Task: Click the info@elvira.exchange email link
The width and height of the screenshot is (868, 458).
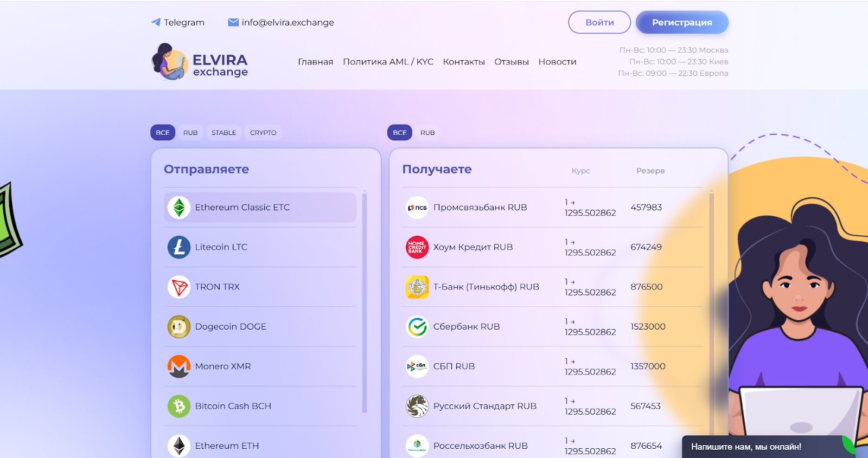Action: pos(281,22)
